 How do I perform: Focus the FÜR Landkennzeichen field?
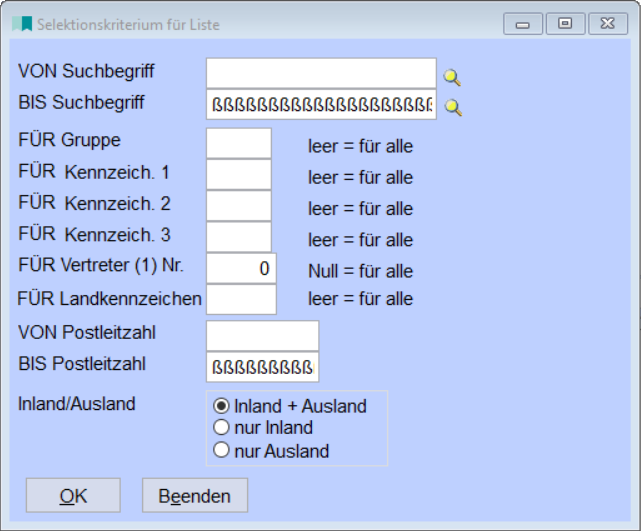[241, 299]
